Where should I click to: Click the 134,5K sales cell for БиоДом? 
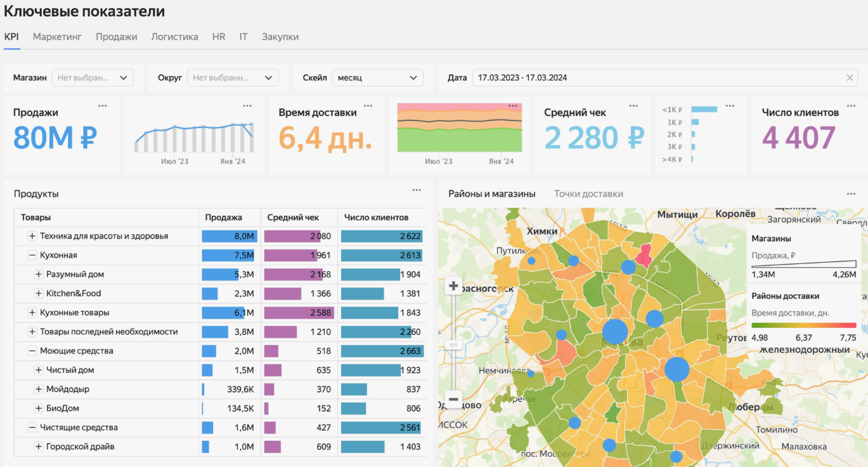[x=230, y=409]
